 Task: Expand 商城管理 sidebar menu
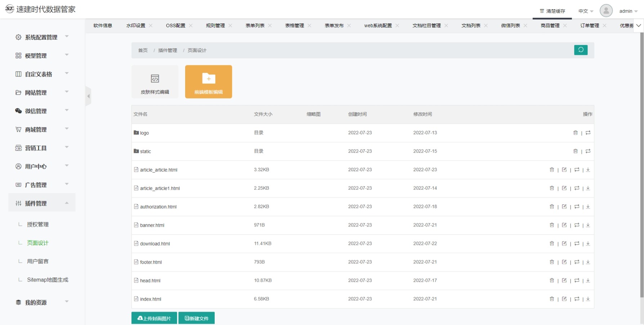[x=42, y=129]
